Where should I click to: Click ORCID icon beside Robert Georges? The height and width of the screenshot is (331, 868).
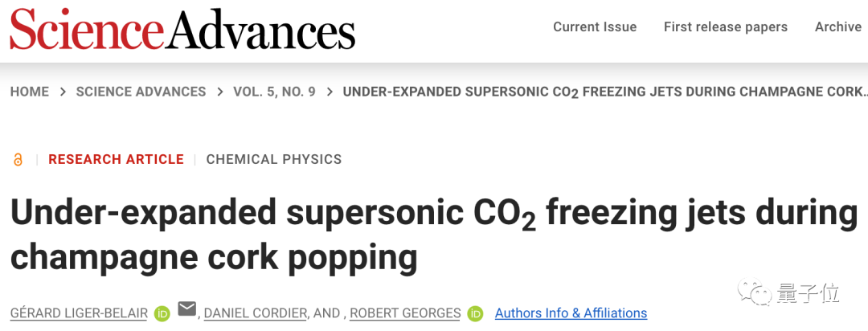(475, 313)
